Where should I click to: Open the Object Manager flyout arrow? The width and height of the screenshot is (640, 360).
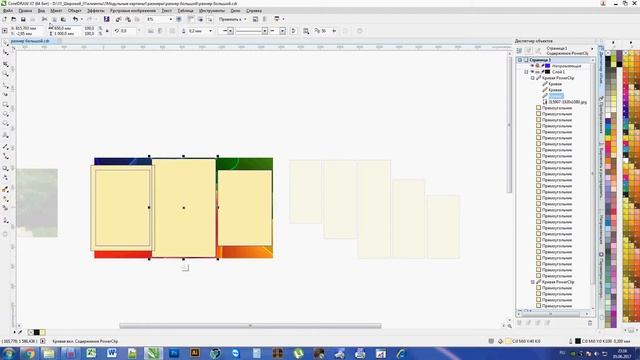coord(592,49)
